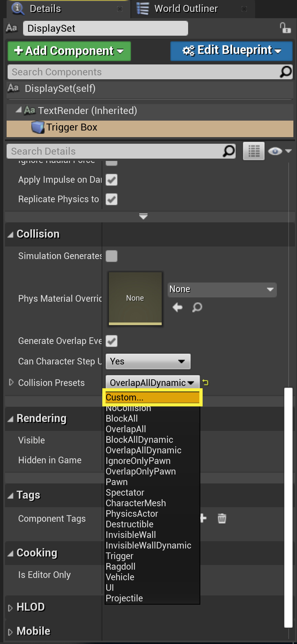
Task: Collapse the Rendering section
Action: coord(11,419)
